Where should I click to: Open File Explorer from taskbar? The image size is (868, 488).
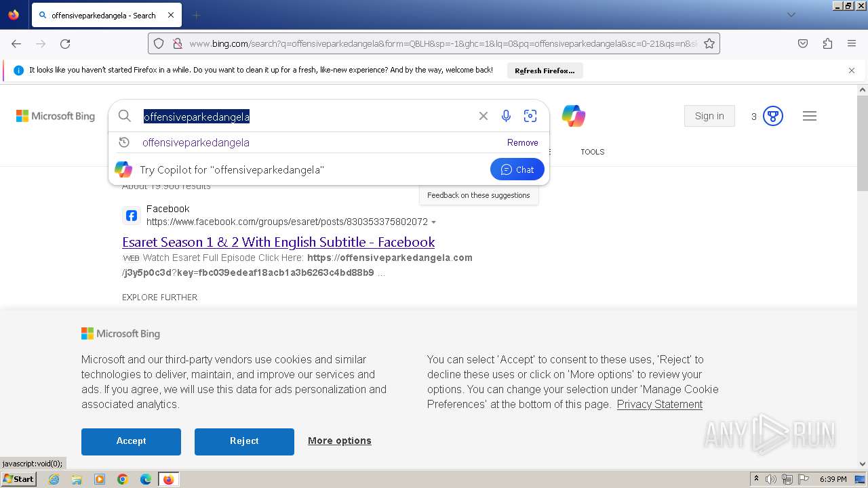coord(77,479)
